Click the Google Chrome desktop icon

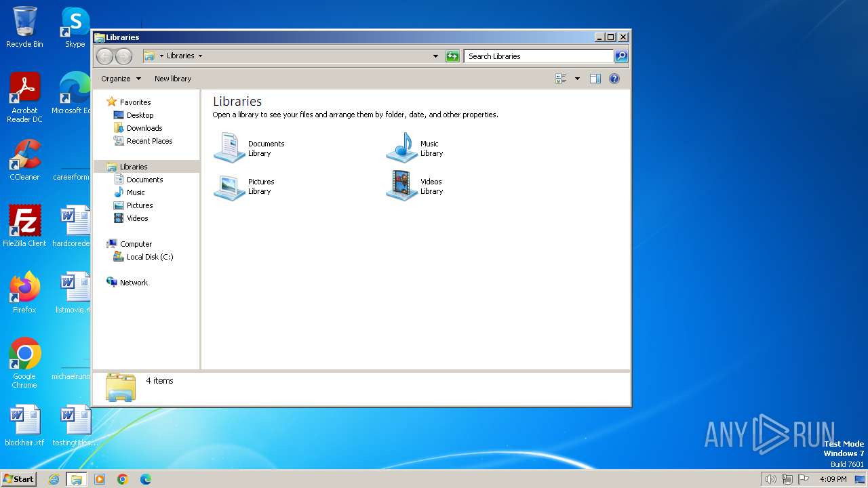[24, 363]
